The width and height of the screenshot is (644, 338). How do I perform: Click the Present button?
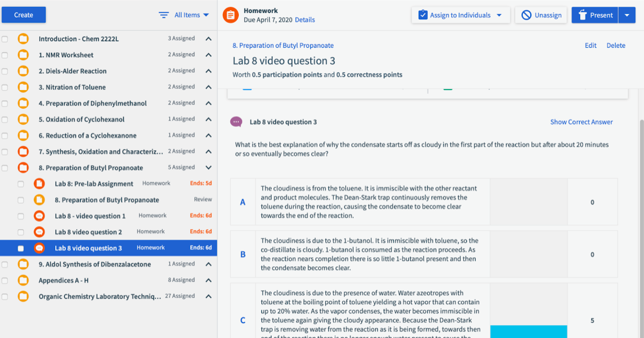pyautogui.click(x=595, y=15)
